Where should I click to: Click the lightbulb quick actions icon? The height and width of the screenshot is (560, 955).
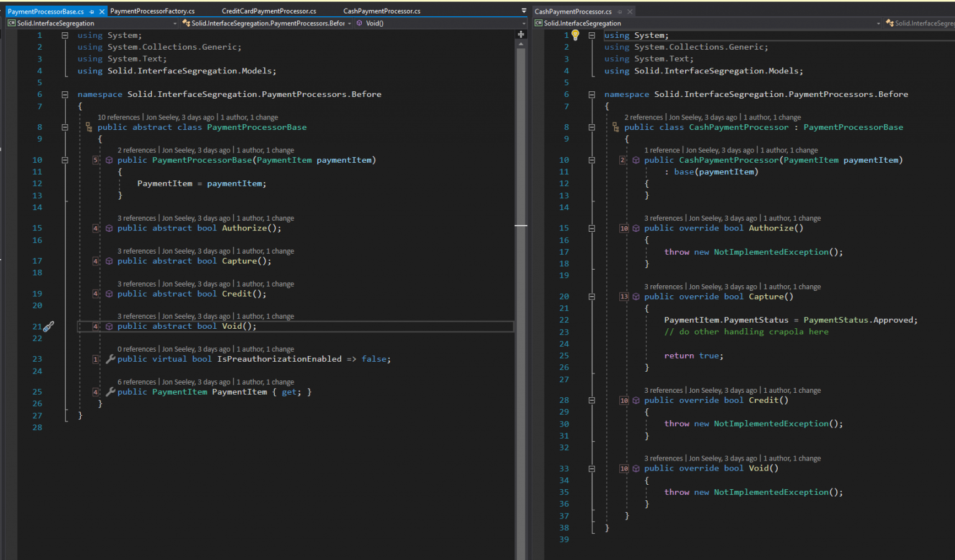575,35
